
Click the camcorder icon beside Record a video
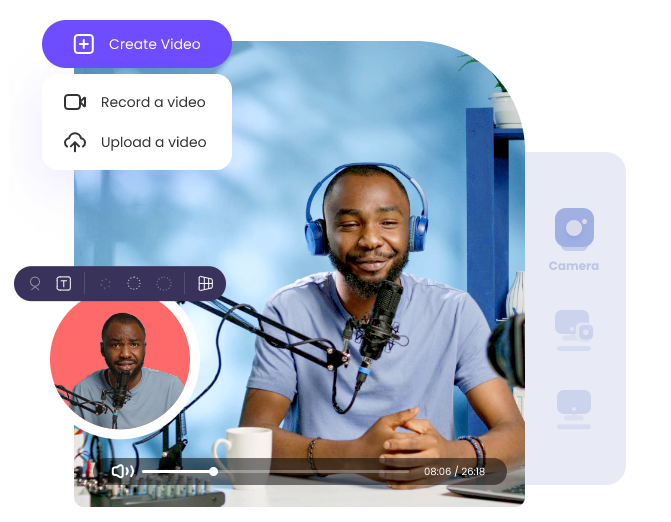tap(75, 102)
